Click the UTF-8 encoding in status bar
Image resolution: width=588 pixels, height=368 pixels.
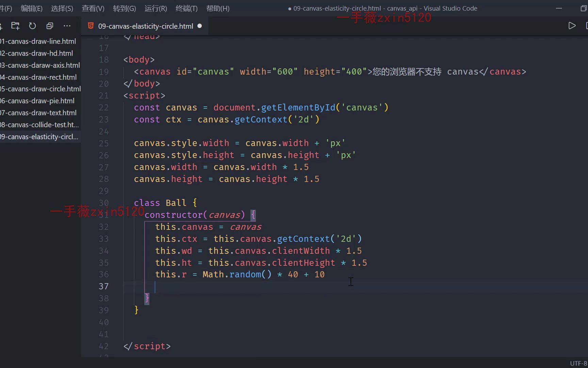[x=578, y=363]
